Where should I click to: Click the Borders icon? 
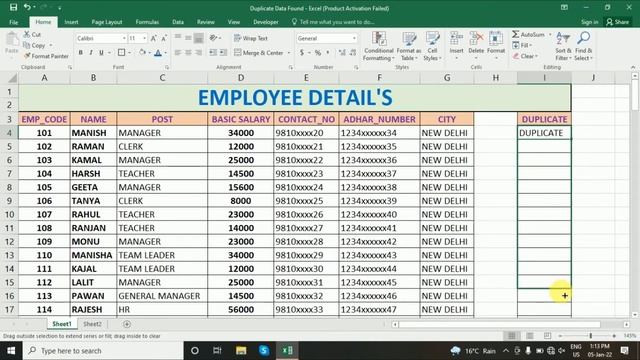(121, 53)
